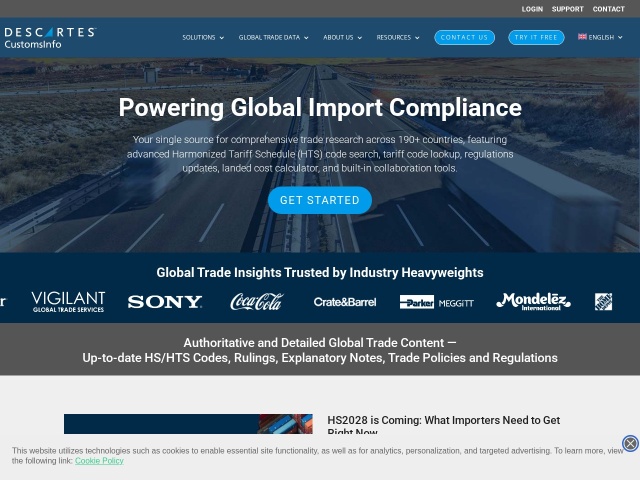Click the Parker Meggitt logo

[x=437, y=302]
